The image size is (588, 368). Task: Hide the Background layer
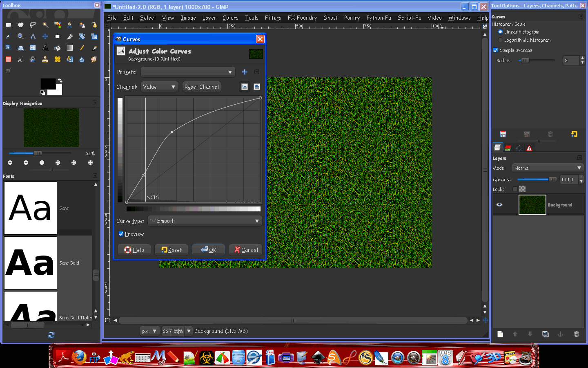pyautogui.click(x=499, y=204)
